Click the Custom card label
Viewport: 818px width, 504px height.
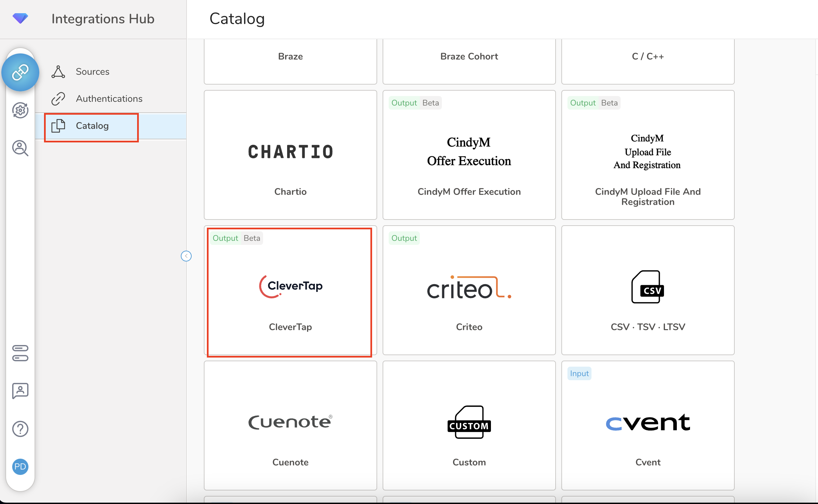(x=469, y=462)
